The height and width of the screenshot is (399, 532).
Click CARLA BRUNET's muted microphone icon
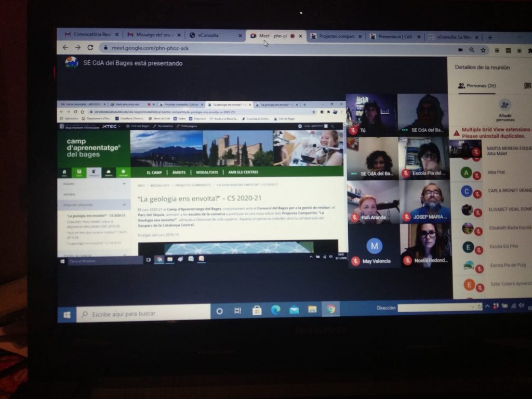pyautogui.click(x=477, y=194)
